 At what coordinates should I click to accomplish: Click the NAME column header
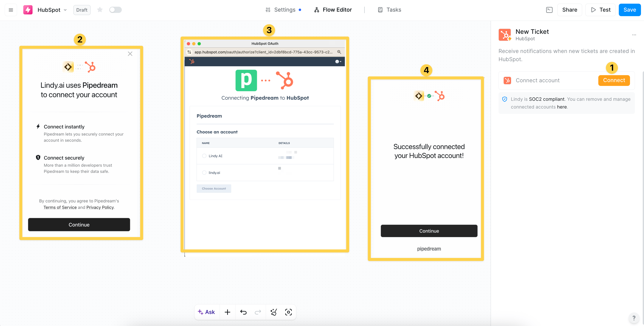coord(206,143)
